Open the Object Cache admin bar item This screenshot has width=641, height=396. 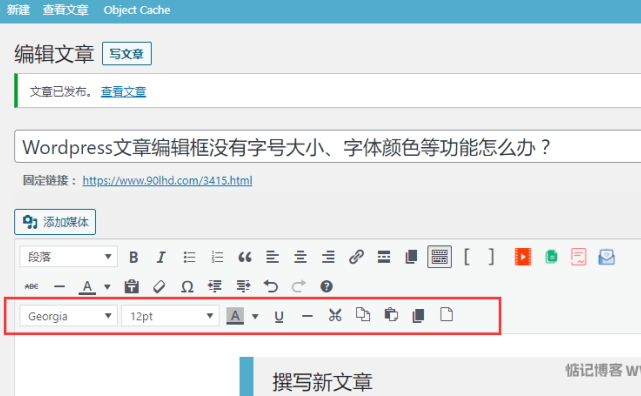pyautogui.click(x=137, y=10)
